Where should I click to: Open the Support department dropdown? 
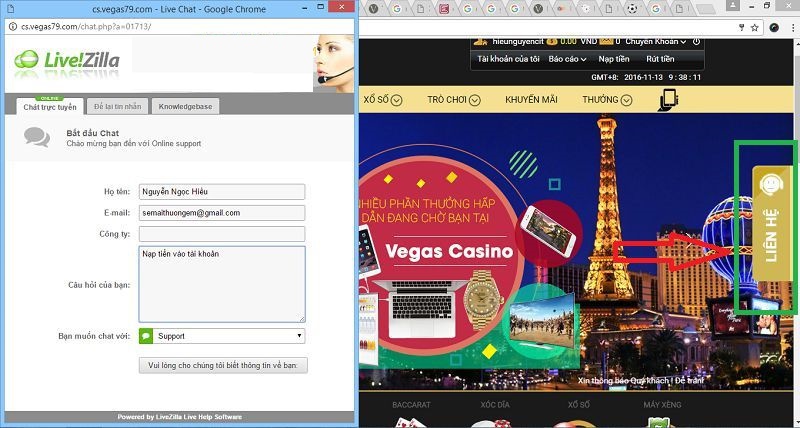coord(221,336)
